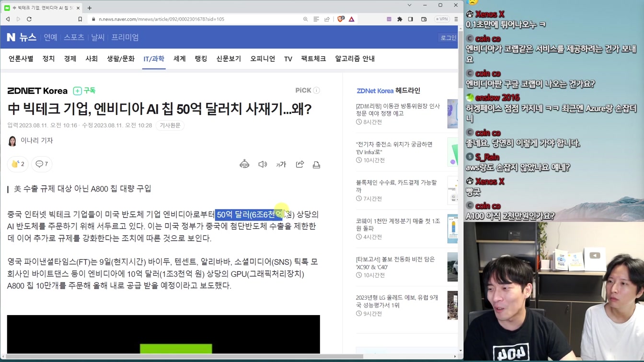Click the ZDNET Korea publisher logo

point(37,90)
